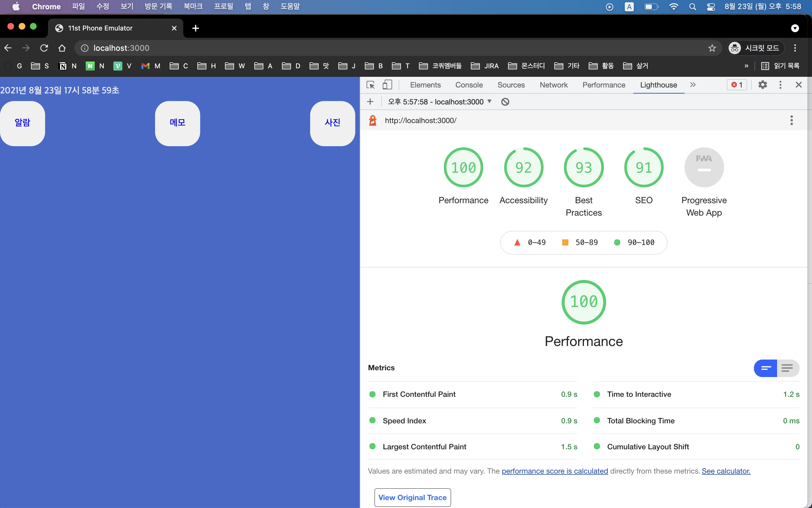Click View Original Trace button
The image size is (812, 508).
click(412, 497)
